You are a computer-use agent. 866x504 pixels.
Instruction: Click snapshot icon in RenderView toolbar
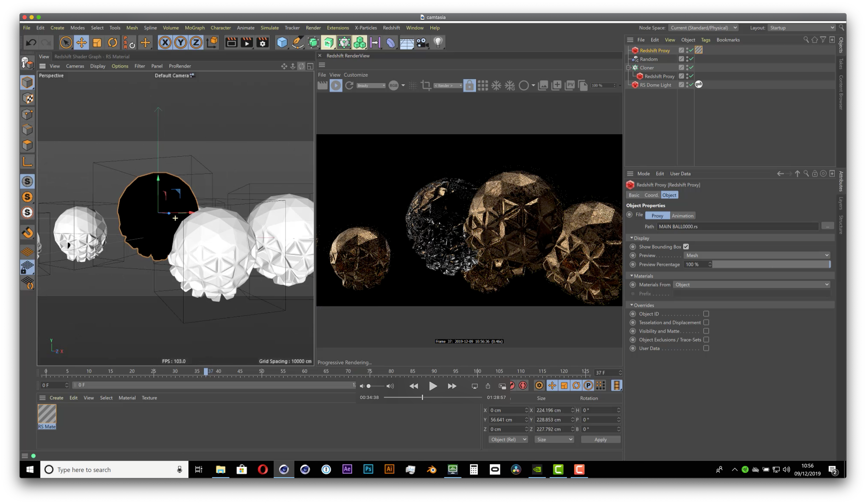(x=543, y=86)
